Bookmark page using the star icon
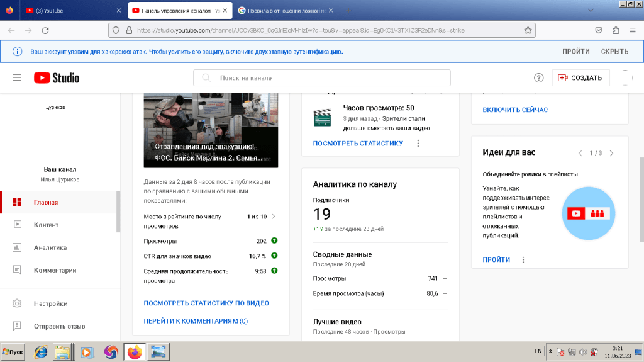Viewport: 644px width, 362px height. coord(528,30)
